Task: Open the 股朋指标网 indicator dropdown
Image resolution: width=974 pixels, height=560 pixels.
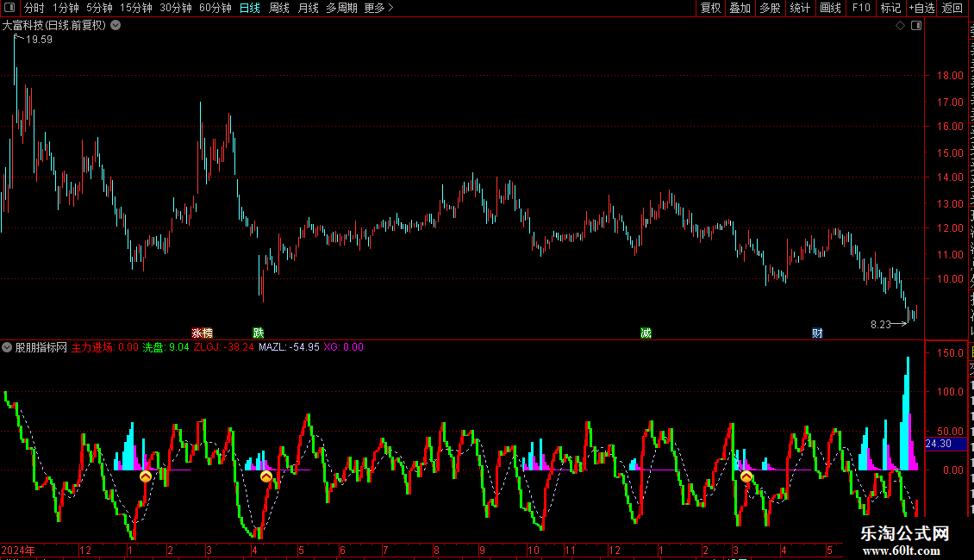Action: [x=7, y=348]
